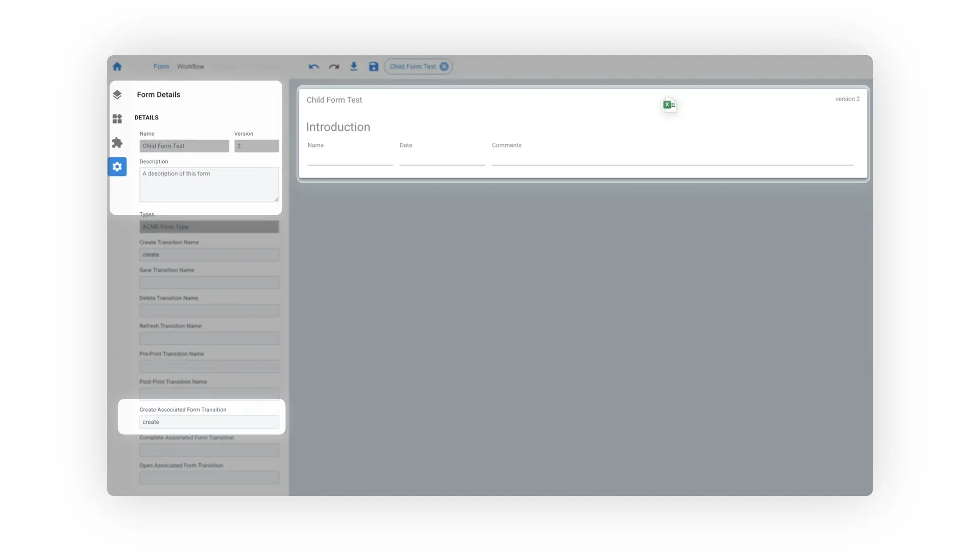Click the Redo arrow icon

333,66
